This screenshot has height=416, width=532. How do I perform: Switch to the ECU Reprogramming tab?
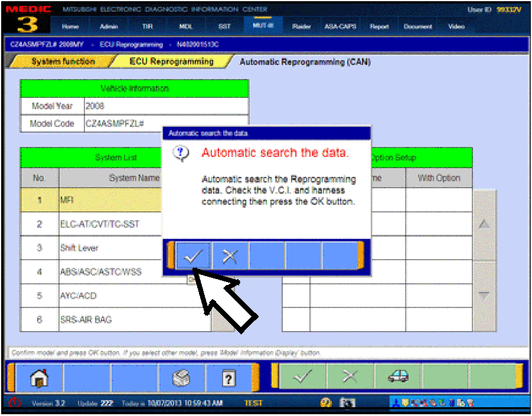pos(171,61)
